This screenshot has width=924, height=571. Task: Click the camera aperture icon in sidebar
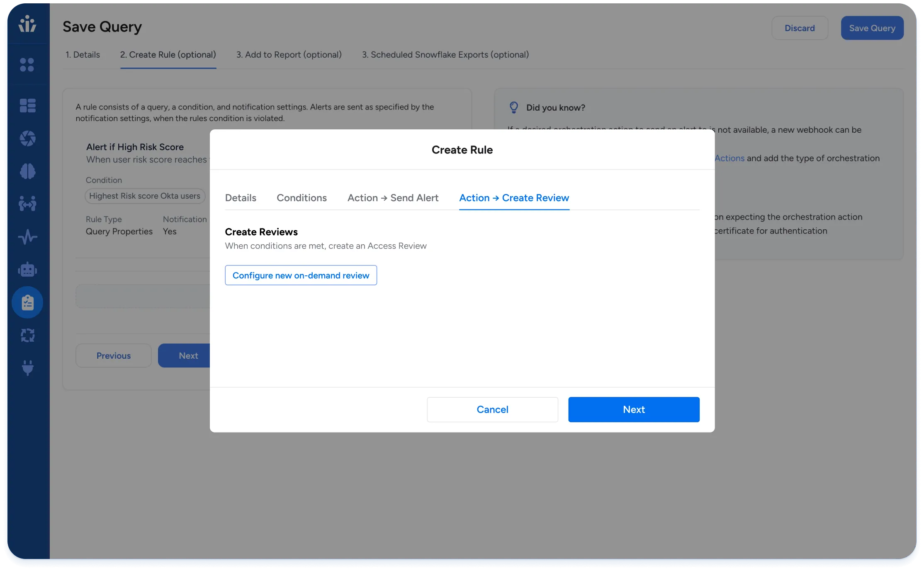[x=27, y=138]
